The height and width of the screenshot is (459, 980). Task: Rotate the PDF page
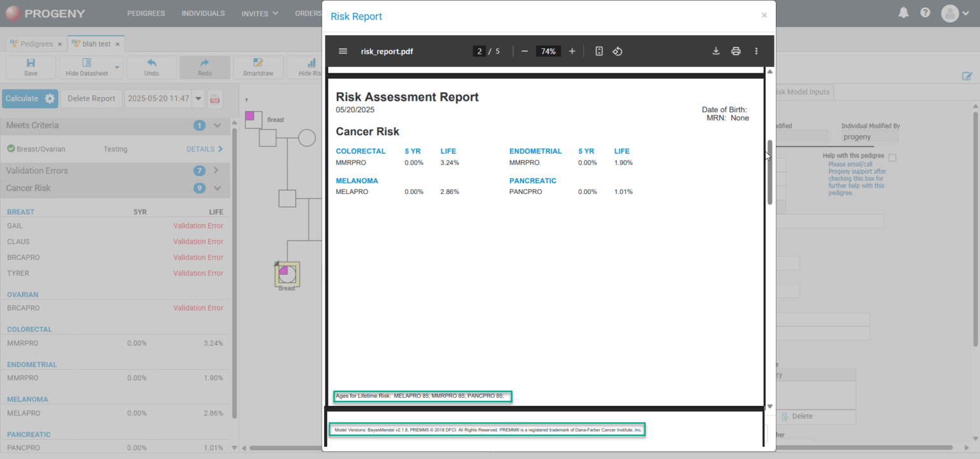(617, 51)
